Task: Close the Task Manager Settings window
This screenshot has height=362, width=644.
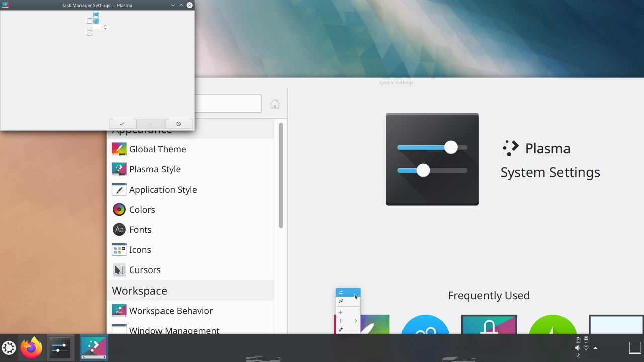Action: click(x=190, y=5)
